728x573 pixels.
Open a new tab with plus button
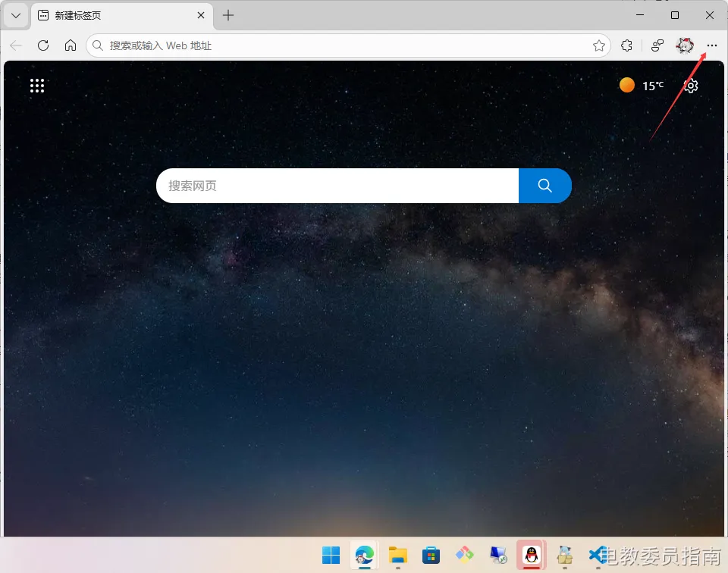[228, 15]
